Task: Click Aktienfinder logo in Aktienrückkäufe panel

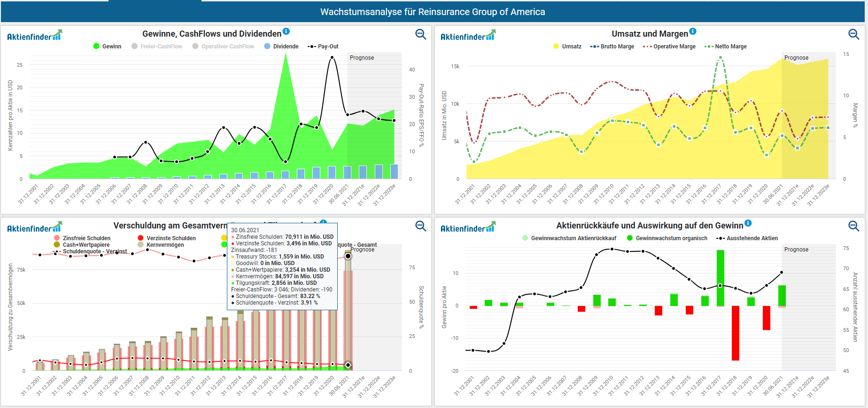Action: point(468,228)
